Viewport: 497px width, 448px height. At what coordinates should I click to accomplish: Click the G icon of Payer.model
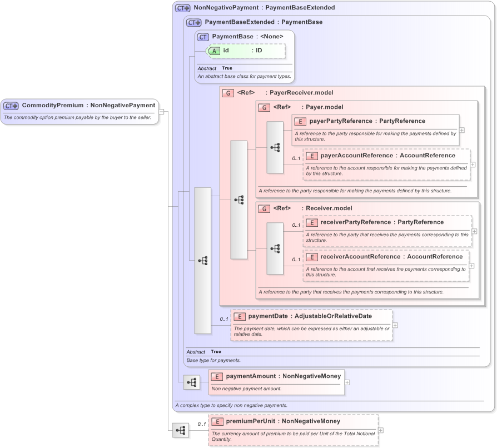pos(264,108)
